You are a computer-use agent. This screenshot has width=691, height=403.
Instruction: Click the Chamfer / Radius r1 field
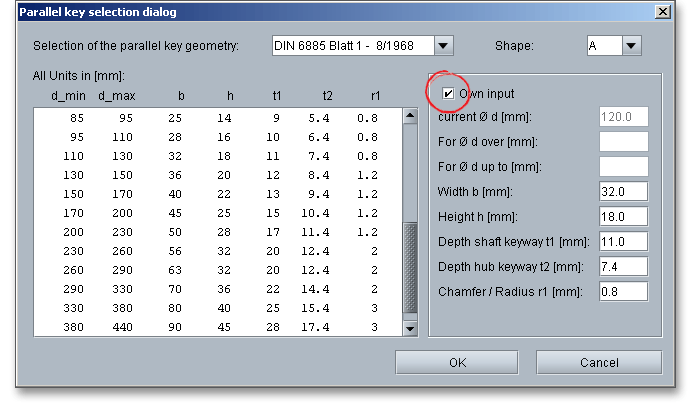623,292
